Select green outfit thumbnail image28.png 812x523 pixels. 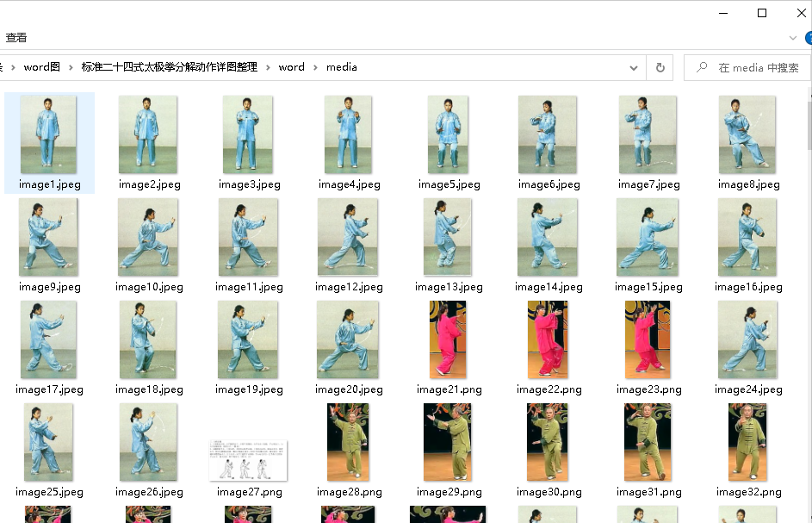pos(348,442)
